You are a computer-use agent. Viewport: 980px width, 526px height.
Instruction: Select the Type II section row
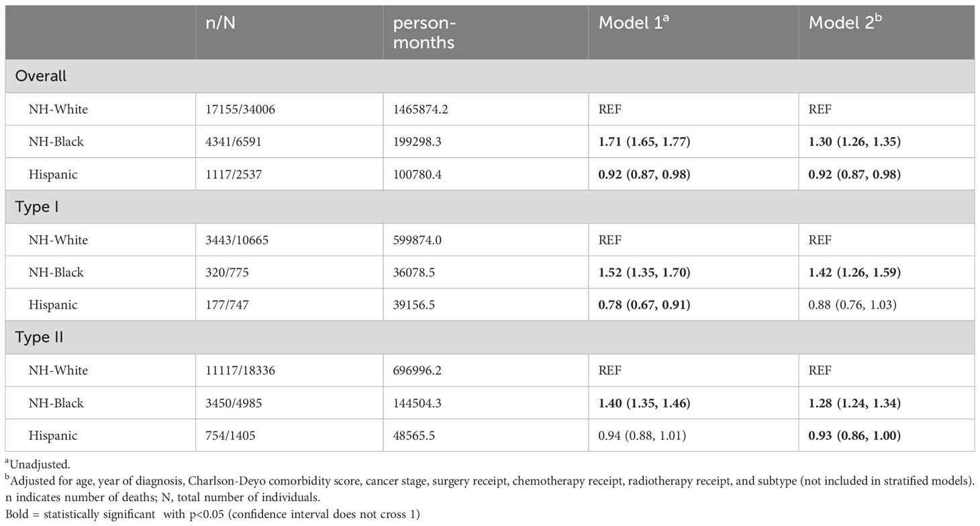(490, 337)
